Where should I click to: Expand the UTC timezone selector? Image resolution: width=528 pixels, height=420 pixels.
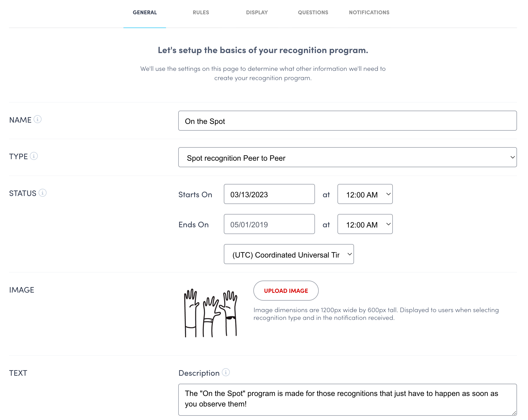point(288,254)
